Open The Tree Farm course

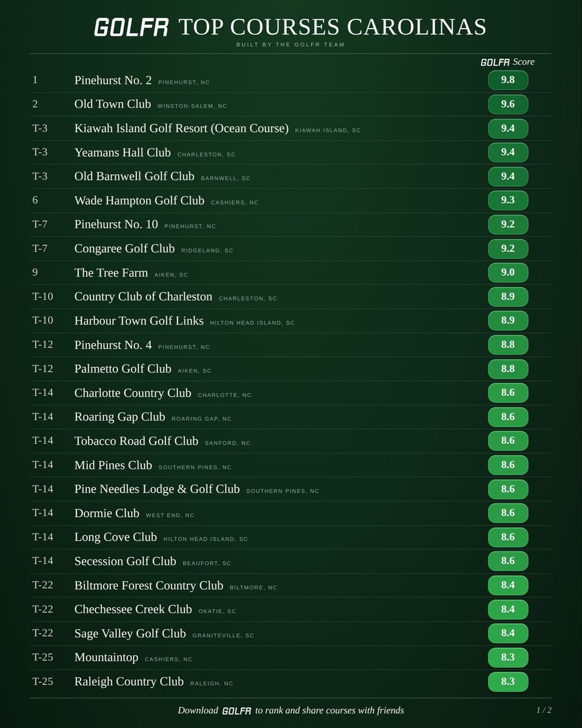pos(111,273)
